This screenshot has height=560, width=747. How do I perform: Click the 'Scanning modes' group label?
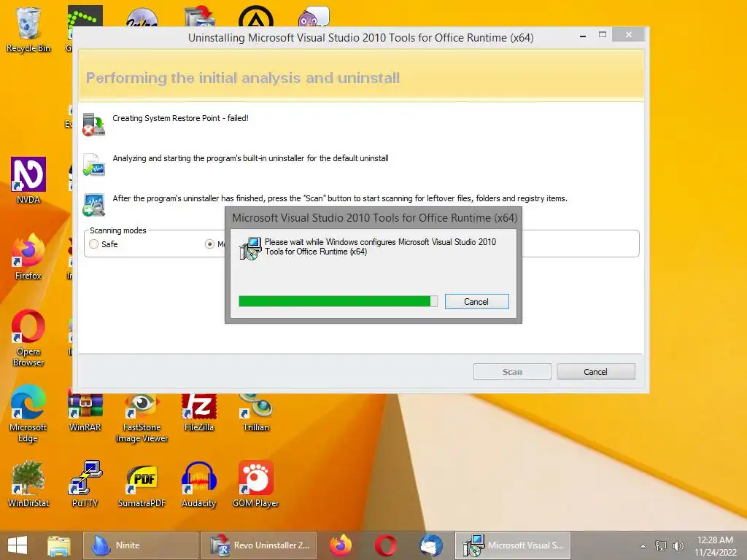118,230
